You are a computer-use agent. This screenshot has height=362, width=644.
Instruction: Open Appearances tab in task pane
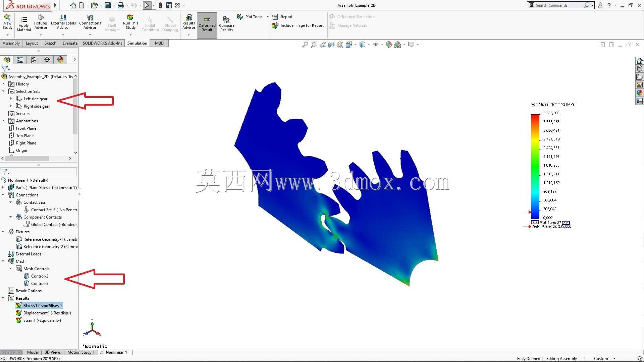(x=640, y=93)
